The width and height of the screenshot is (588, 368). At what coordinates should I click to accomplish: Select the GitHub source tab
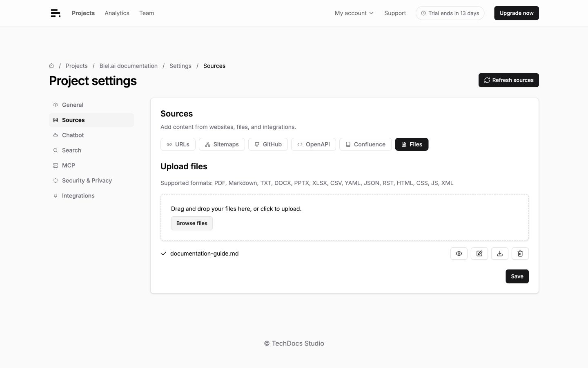tap(268, 144)
